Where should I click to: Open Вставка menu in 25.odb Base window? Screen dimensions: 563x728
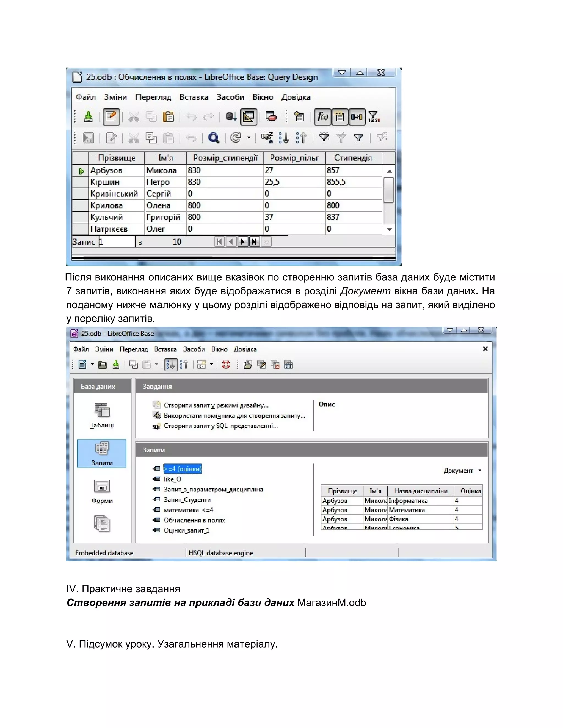(x=165, y=349)
